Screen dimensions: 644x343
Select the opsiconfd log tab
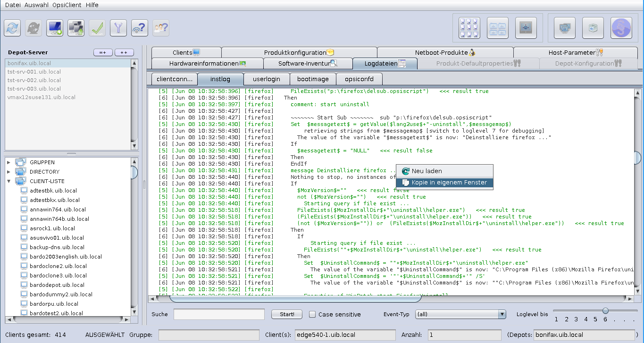pos(359,79)
